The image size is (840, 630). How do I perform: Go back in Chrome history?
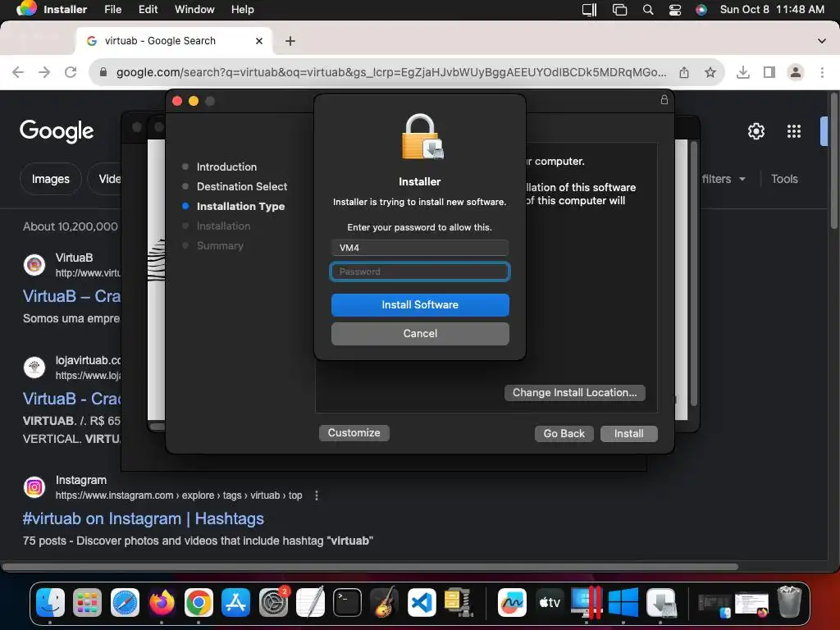(x=18, y=72)
